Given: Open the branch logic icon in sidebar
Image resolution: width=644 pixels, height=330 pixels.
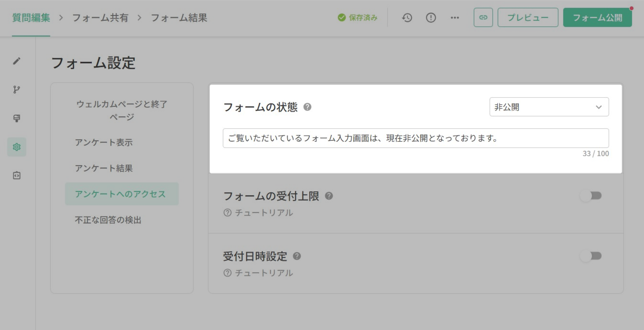Looking at the screenshot, I should click(17, 90).
